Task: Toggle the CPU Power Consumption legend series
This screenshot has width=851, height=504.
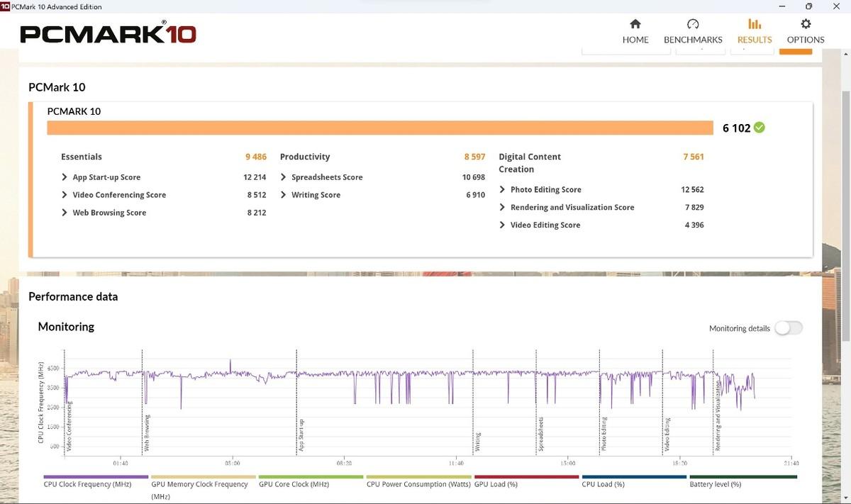Action: (418, 482)
